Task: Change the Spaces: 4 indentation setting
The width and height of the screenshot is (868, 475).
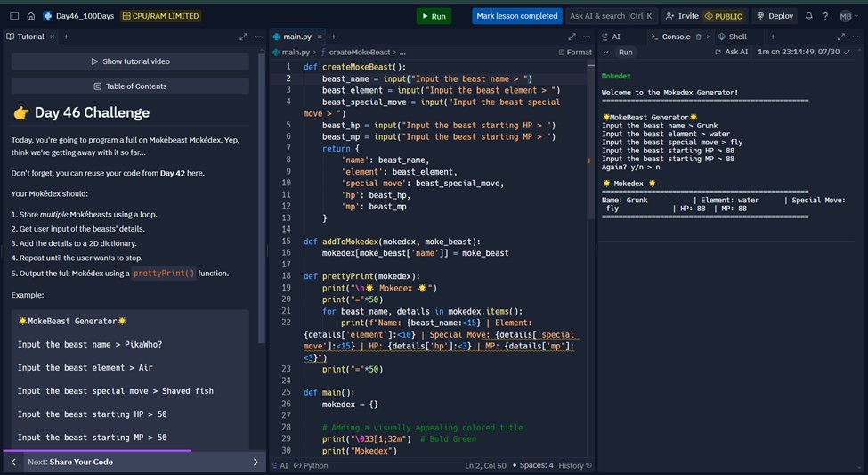Action: (532, 465)
